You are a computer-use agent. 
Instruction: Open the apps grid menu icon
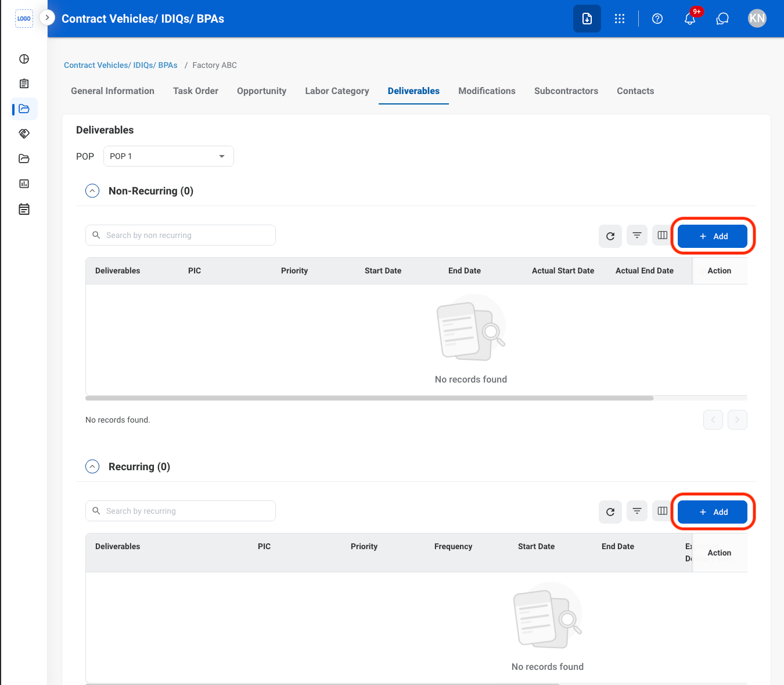pyautogui.click(x=620, y=19)
